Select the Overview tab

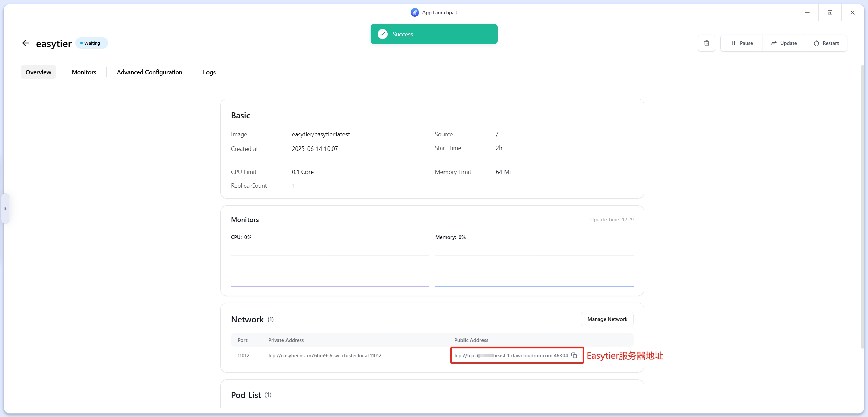[x=38, y=72]
